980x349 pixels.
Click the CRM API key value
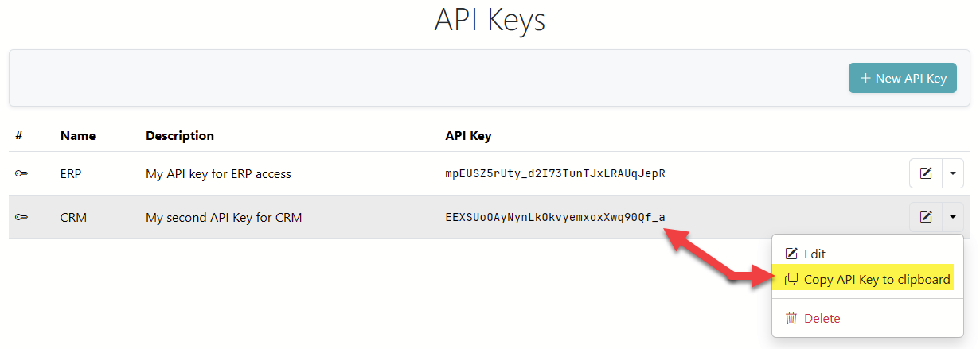tap(554, 217)
